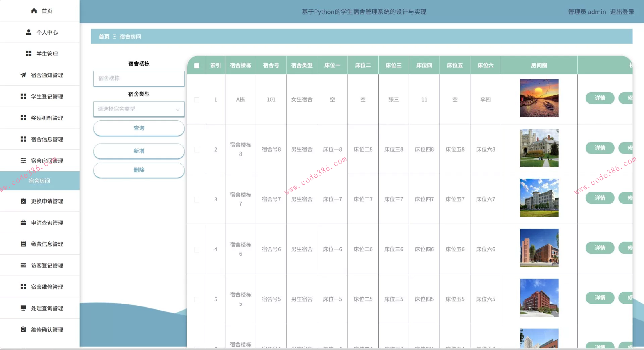644x350 pixels.
Task: Click the person icon for 个人中心
Action: point(29,32)
